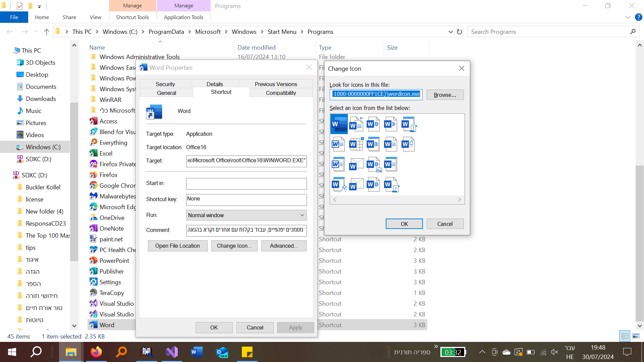This screenshot has height=362, width=644.
Task: Click the OneNote icon in the file list
Action: (x=94, y=229)
